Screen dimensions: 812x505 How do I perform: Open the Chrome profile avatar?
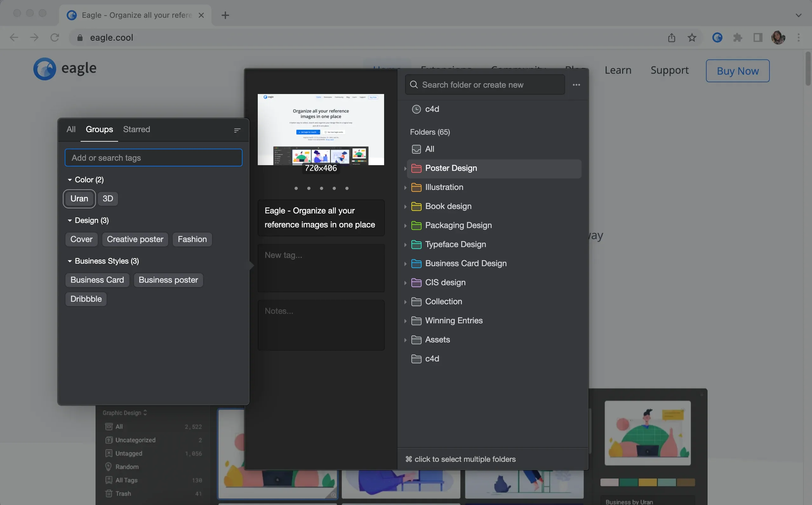778,37
